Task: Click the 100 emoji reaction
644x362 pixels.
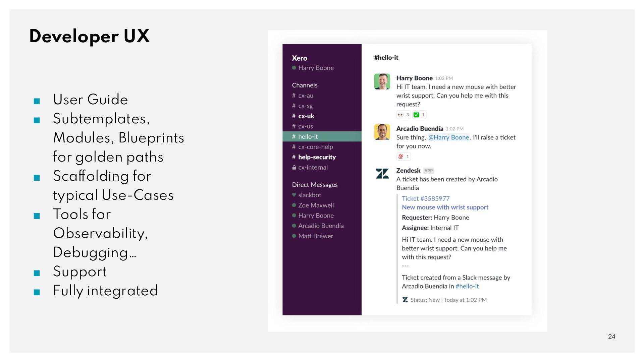Action: tap(404, 157)
